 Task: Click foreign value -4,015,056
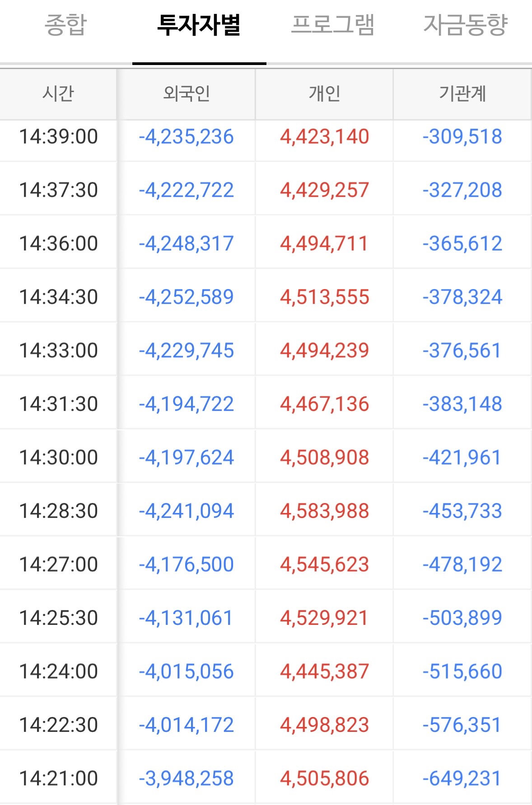point(186,671)
